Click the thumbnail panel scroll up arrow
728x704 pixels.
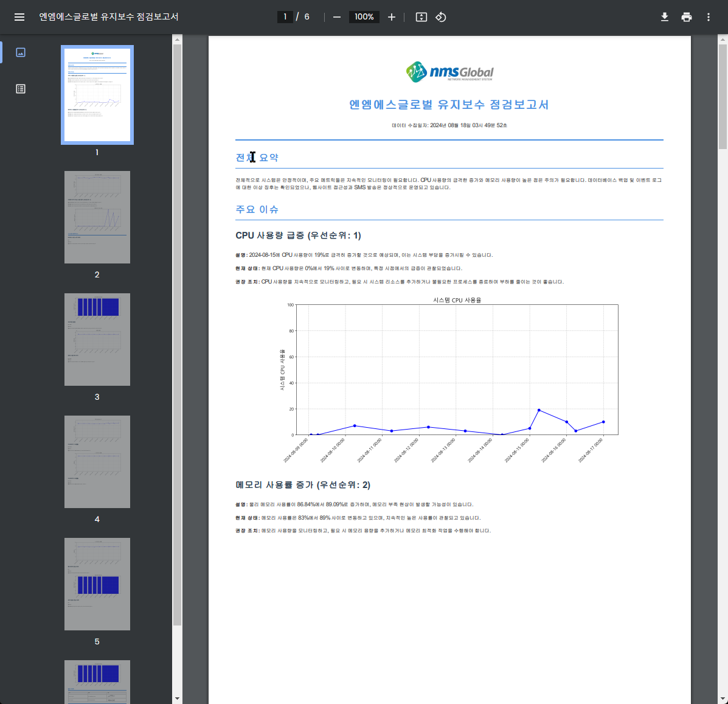click(x=178, y=40)
